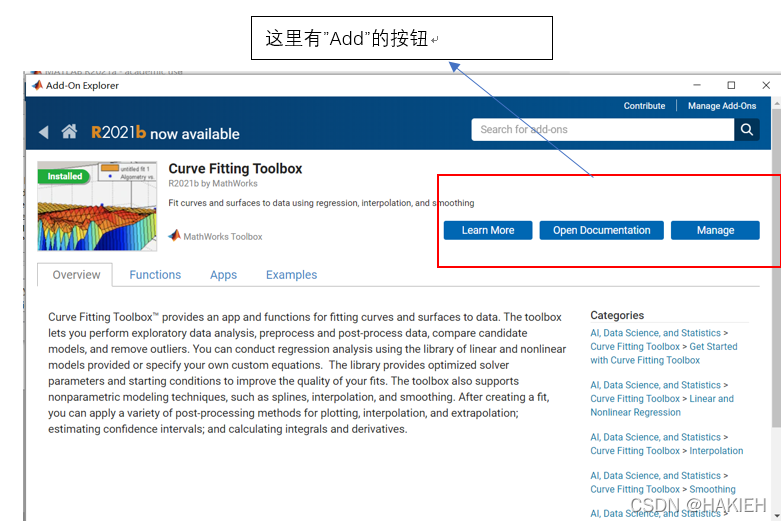
Task: Click the scrollbar up arrow
Action: 776,104
